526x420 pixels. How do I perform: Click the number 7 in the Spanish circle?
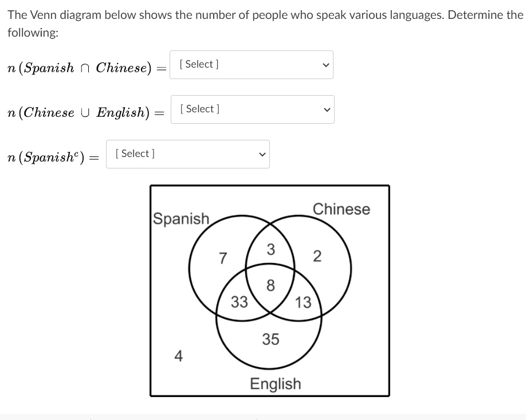(x=223, y=258)
